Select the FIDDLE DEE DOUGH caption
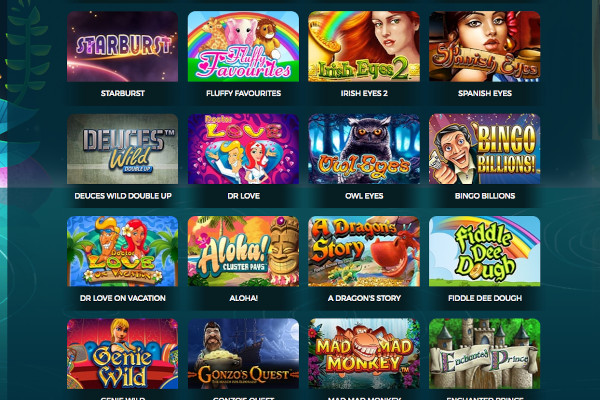Image resolution: width=600 pixels, height=400 pixels. 485,298
